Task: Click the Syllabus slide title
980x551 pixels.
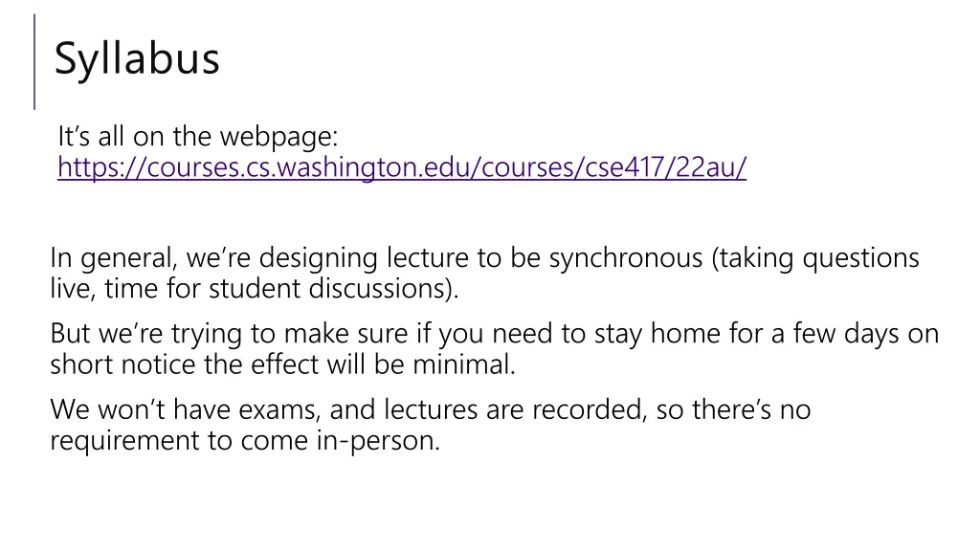Action: pos(137,58)
